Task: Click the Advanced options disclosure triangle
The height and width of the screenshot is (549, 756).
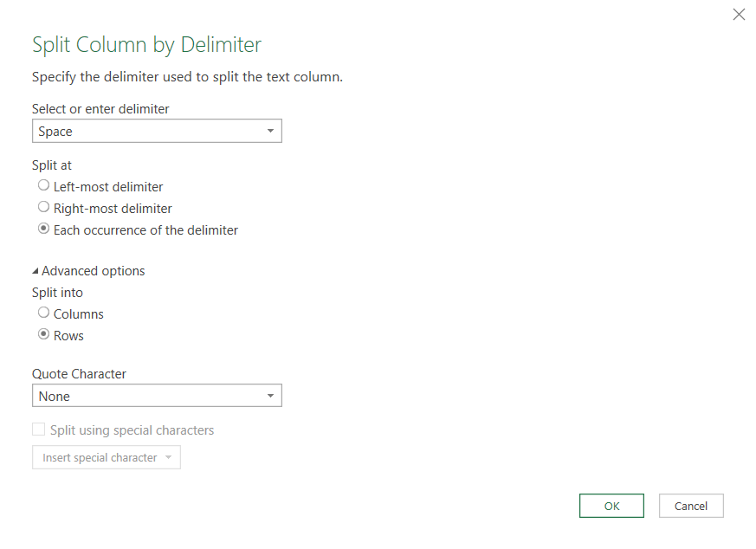Action: pos(35,270)
